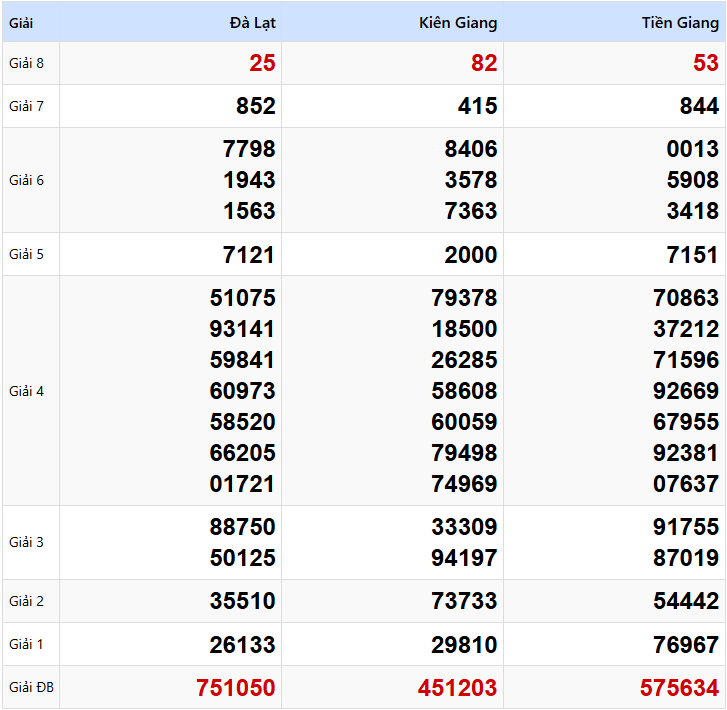Select the Giải 6 row label
The height and width of the screenshot is (710, 727).
tap(26, 180)
